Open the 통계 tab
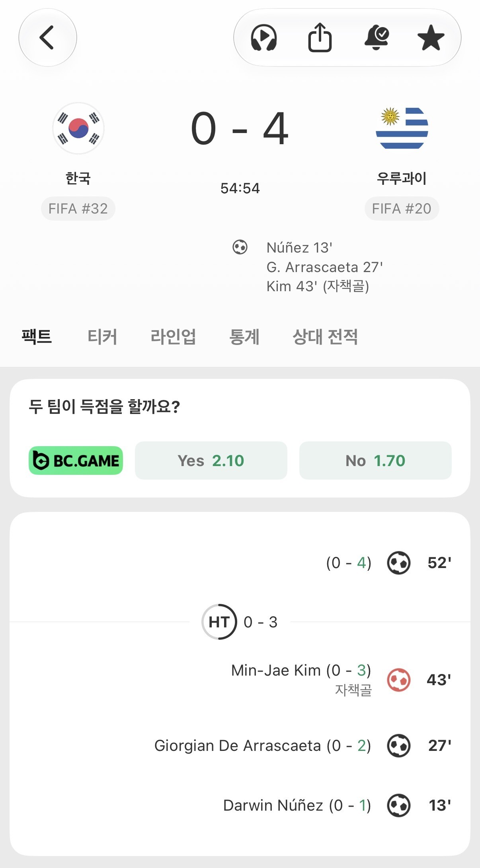This screenshot has height=868, width=480. [x=244, y=337]
